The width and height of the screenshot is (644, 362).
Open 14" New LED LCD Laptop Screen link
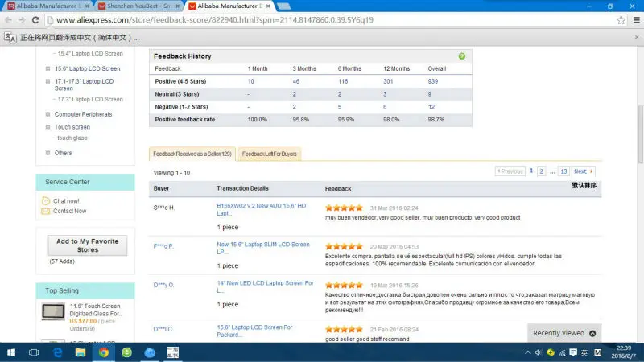[x=265, y=286]
